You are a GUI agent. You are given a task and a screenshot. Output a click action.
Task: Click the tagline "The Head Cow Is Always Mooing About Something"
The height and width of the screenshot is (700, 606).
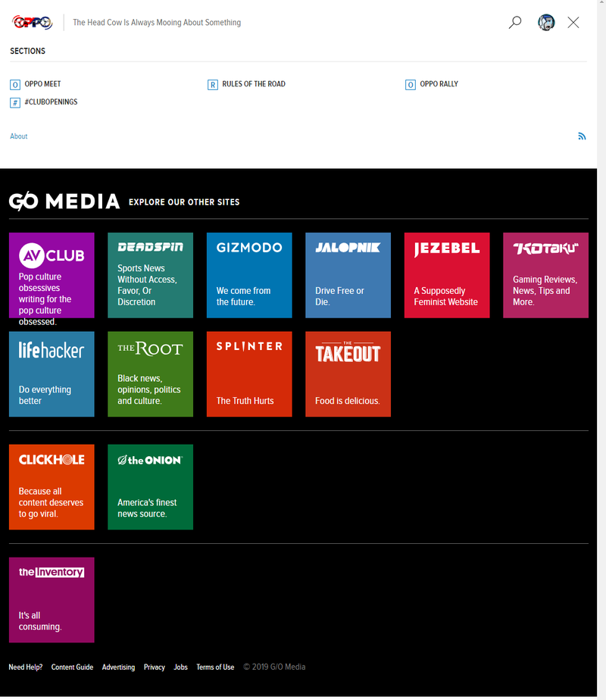[157, 22]
